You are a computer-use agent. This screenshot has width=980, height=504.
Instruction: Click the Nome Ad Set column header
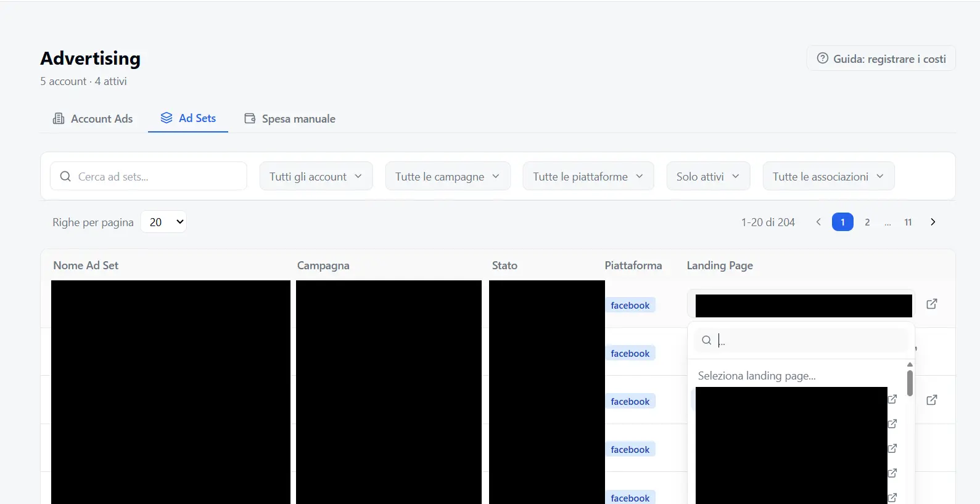point(86,266)
